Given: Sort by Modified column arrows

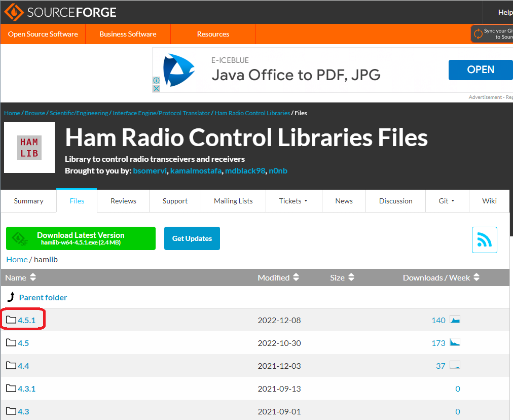Looking at the screenshot, I should click(x=296, y=277).
